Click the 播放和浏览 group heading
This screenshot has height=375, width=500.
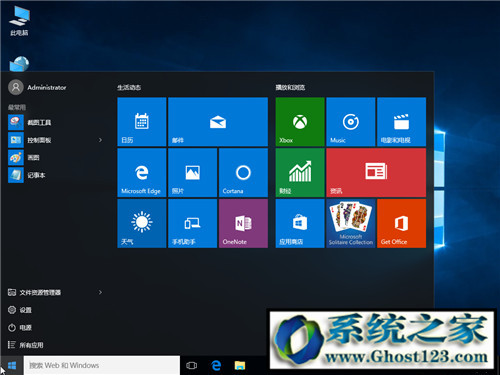point(290,88)
